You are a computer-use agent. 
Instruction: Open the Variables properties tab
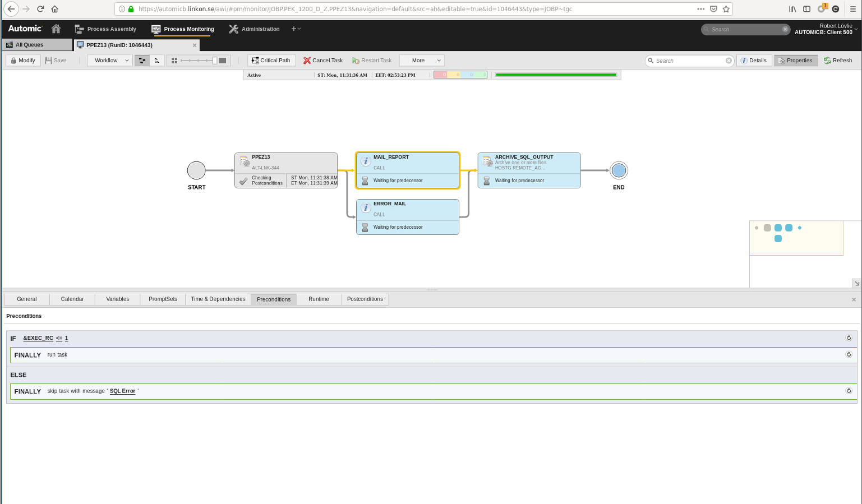(118, 299)
